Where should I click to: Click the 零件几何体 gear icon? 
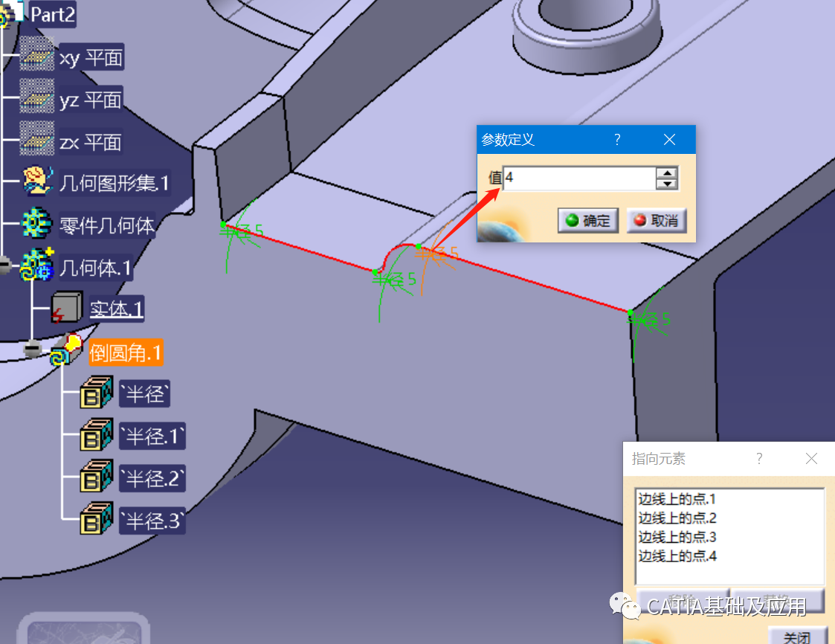tap(36, 222)
